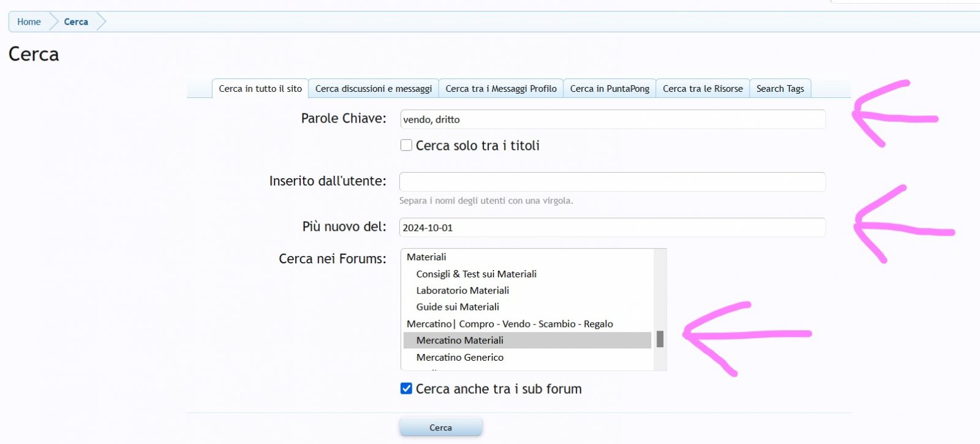The image size is (980, 444).
Task: Open the Cerca discussioni e messaggi tab
Action: click(374, 89)
